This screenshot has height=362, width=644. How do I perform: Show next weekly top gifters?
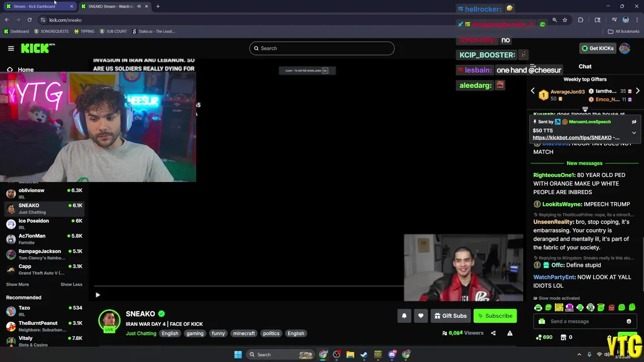[x=637, y=91]
